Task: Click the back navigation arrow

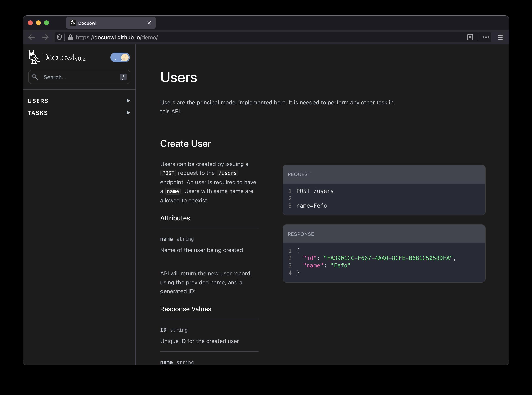Action: (32, 37)
